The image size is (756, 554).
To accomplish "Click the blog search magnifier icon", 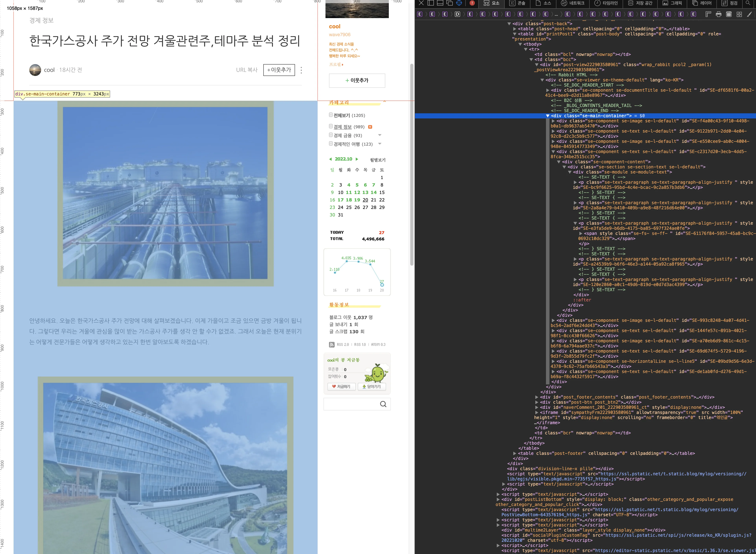I will [x=383, y=404].
